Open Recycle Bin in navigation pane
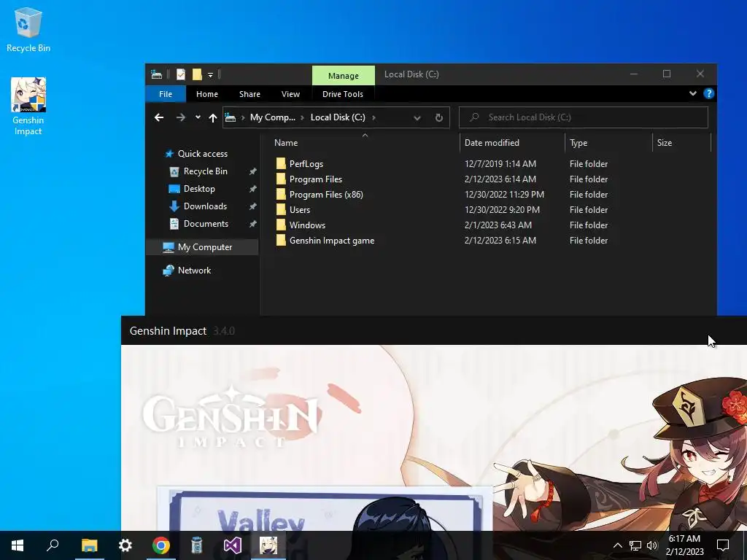747x560 pixels. (205, 171)
